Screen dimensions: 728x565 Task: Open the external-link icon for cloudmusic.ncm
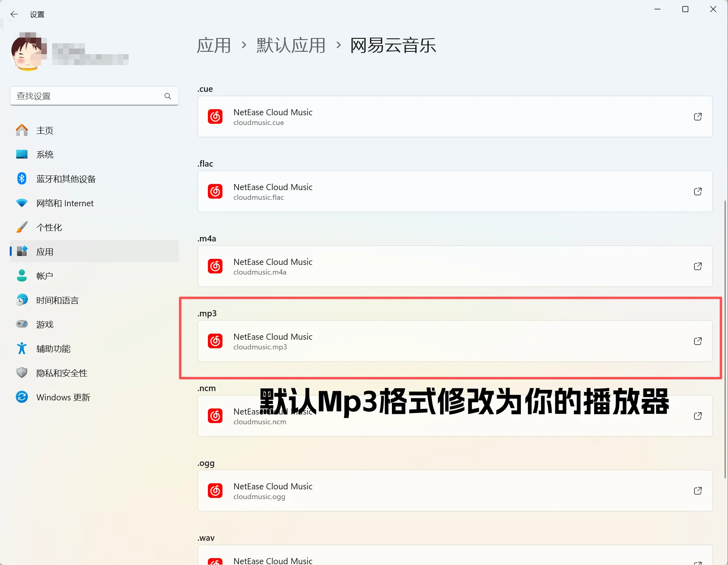[x=698, y=416]
